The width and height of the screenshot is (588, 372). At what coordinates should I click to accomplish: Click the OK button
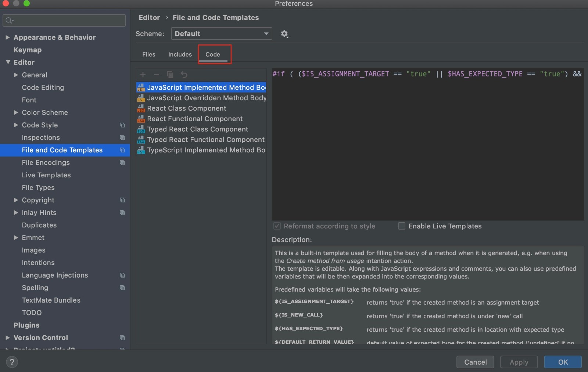(x=563, y=362)
